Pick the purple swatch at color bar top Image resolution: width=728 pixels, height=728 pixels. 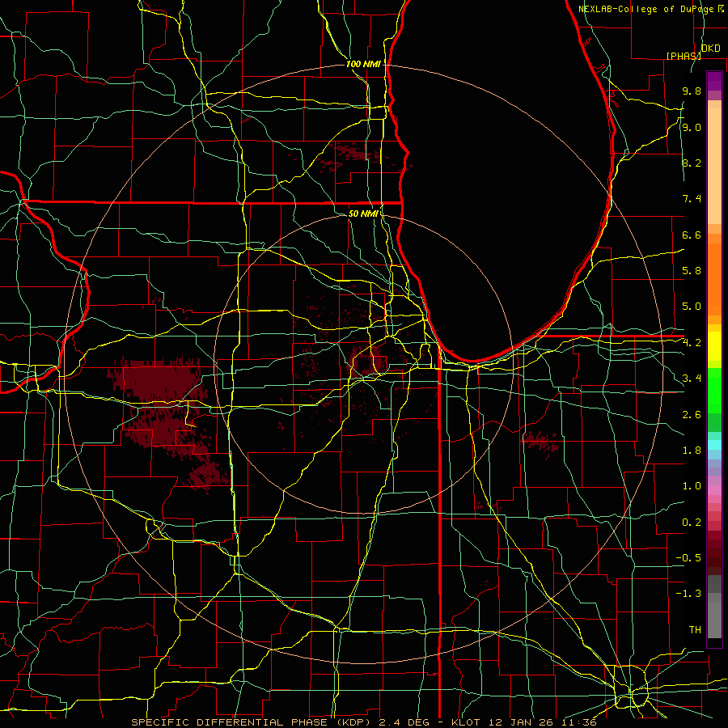point(714,81)
